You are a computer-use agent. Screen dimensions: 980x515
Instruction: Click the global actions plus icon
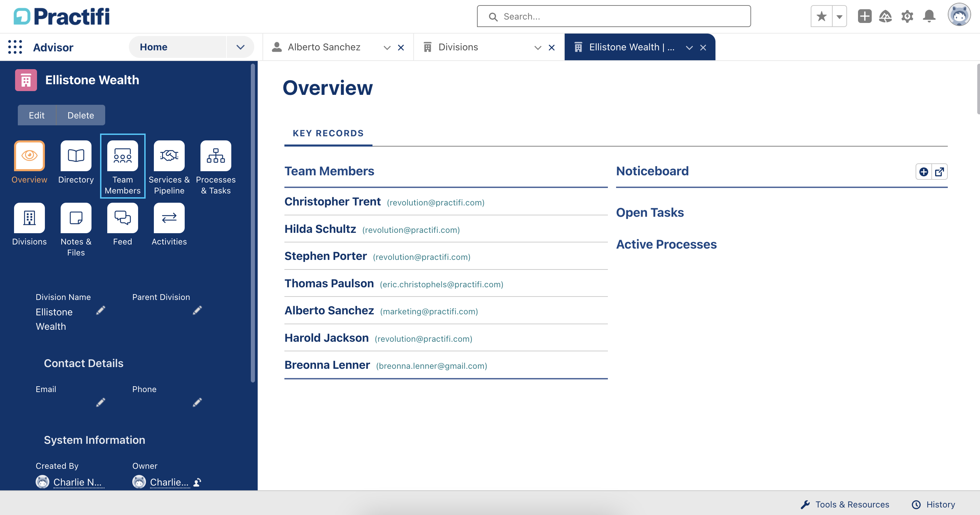pyautogui.click(x=864, y=16)
